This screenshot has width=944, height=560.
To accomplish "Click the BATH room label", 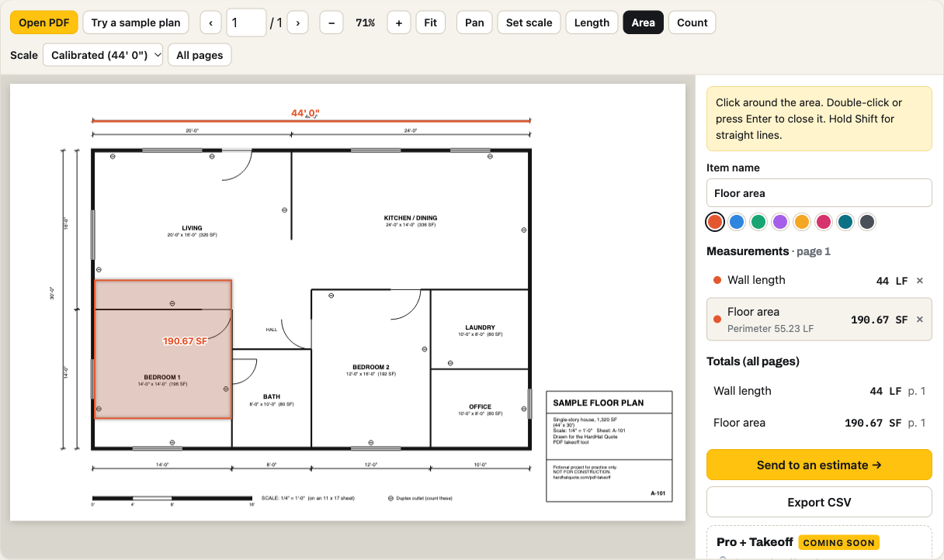I will 272,396.
